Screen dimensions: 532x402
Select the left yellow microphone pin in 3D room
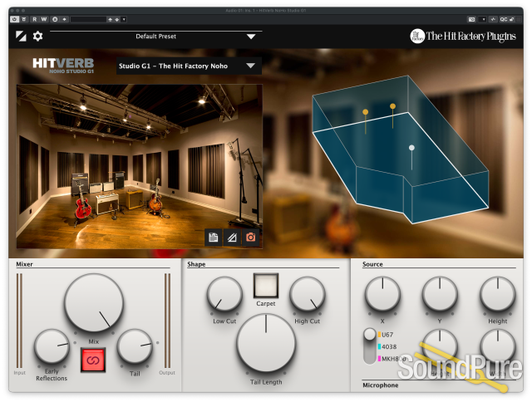tap(366, 112)
